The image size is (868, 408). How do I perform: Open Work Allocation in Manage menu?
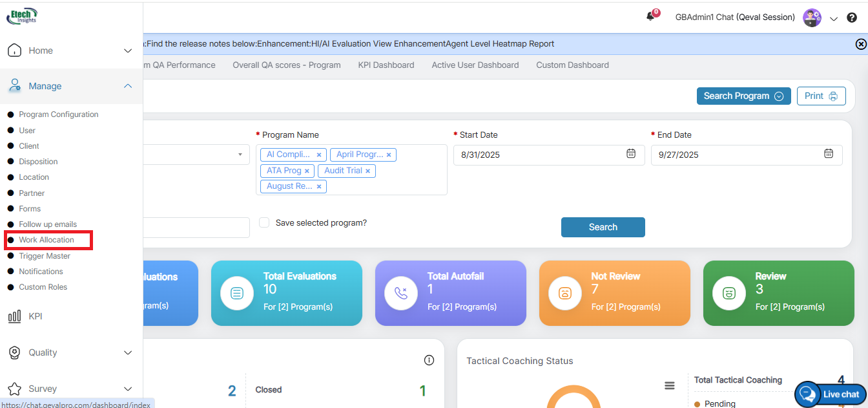46,240
